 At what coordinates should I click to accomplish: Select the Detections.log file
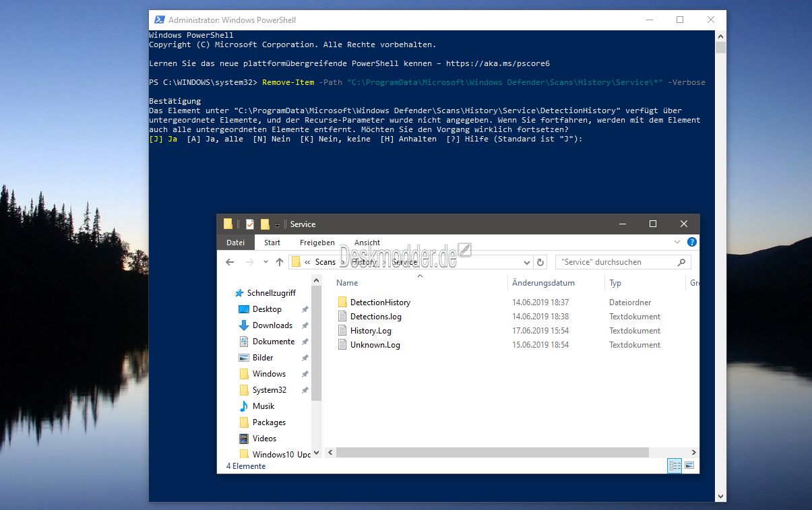click(x=375, y=317)
